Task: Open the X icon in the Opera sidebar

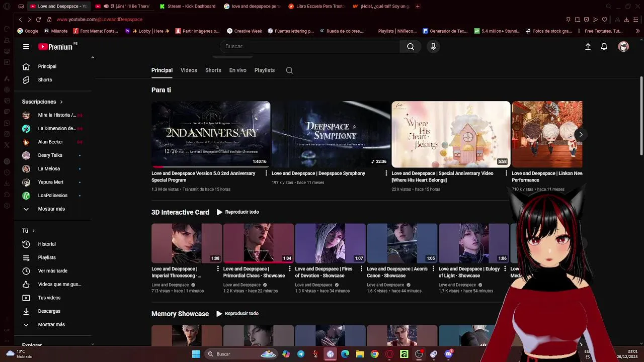Action: 7,145
